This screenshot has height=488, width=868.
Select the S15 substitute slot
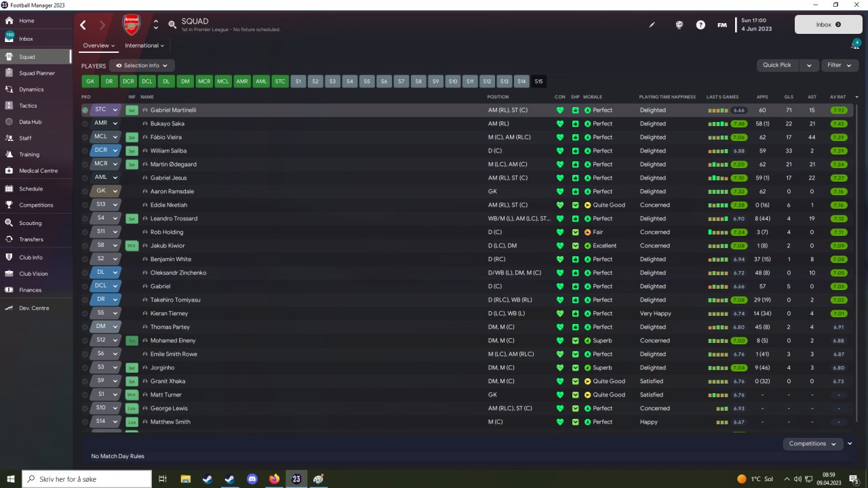538,81
